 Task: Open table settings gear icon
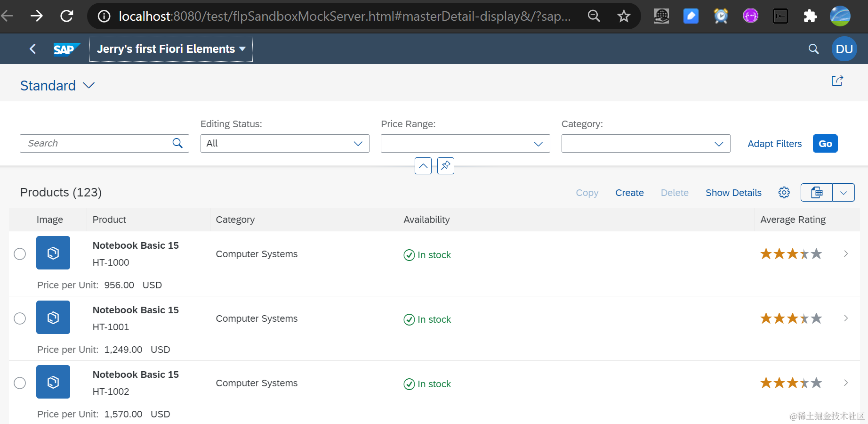click(784, 193)
